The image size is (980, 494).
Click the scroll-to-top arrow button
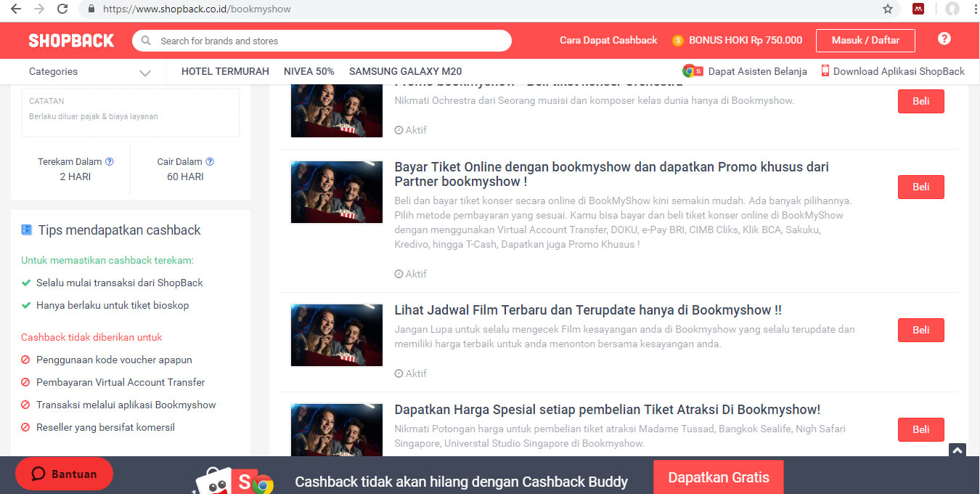(x=957, y=450)
